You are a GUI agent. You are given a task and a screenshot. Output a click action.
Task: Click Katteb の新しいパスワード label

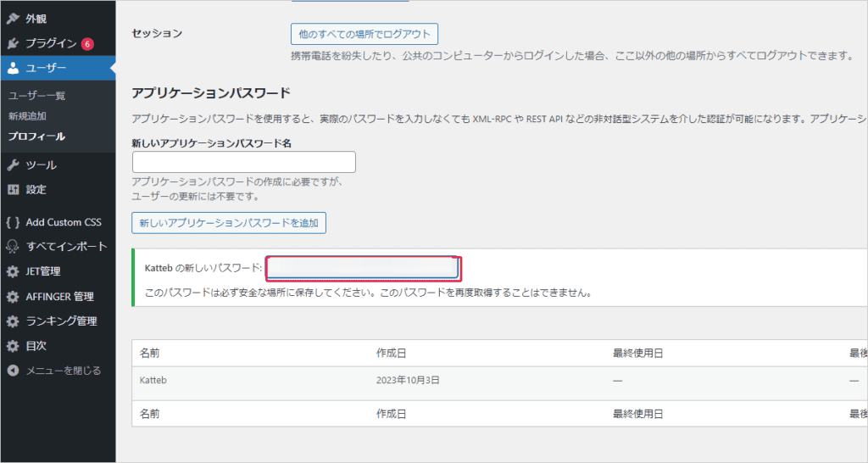pos(203,268)
